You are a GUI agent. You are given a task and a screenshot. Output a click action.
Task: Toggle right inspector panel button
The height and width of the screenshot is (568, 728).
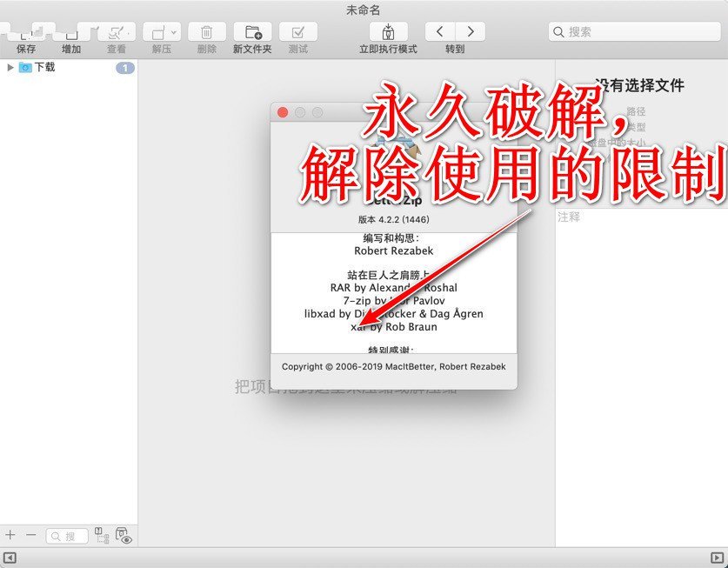[x=718, y=558]
